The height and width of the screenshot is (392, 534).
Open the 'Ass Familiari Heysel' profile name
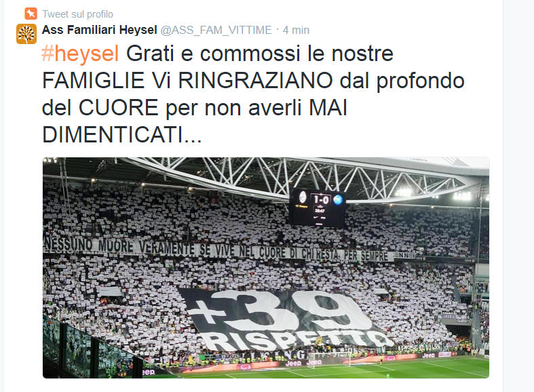[x=100, y=30]
